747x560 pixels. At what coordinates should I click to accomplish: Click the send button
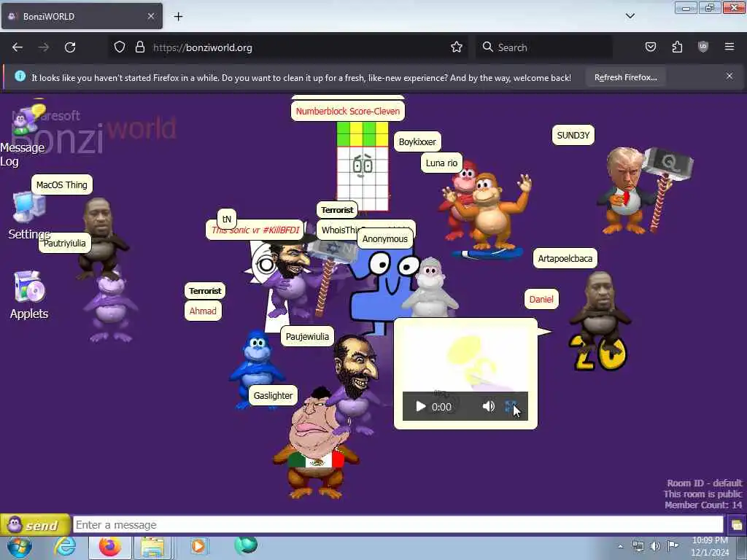click(35, 525)
